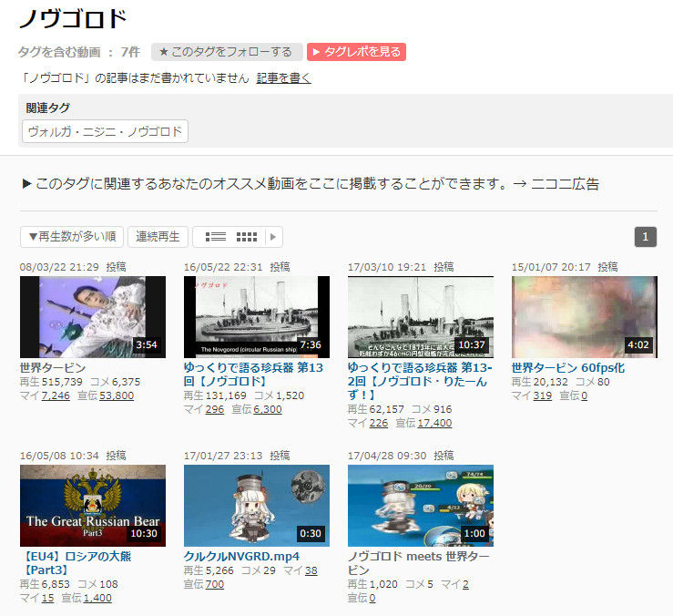Click the クルクルNVGRD.mp4 title link
The height and width of the screenshot is (616, 673).
(x=241, y=556)
